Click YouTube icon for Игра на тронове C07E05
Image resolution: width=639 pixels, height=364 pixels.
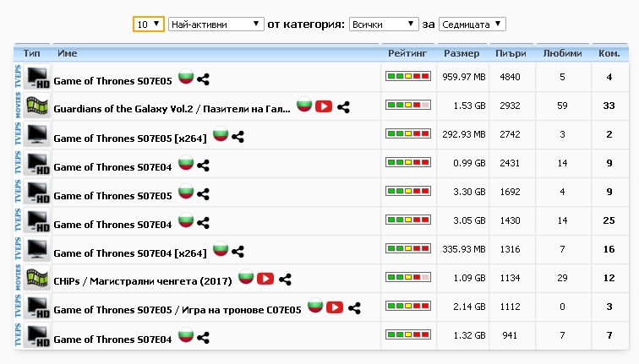click(x=335, y=307)
